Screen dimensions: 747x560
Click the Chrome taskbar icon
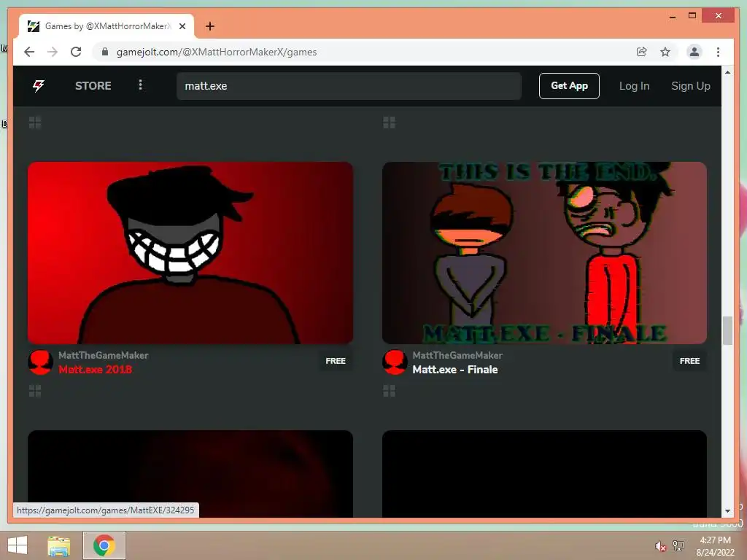coord(104,545)
